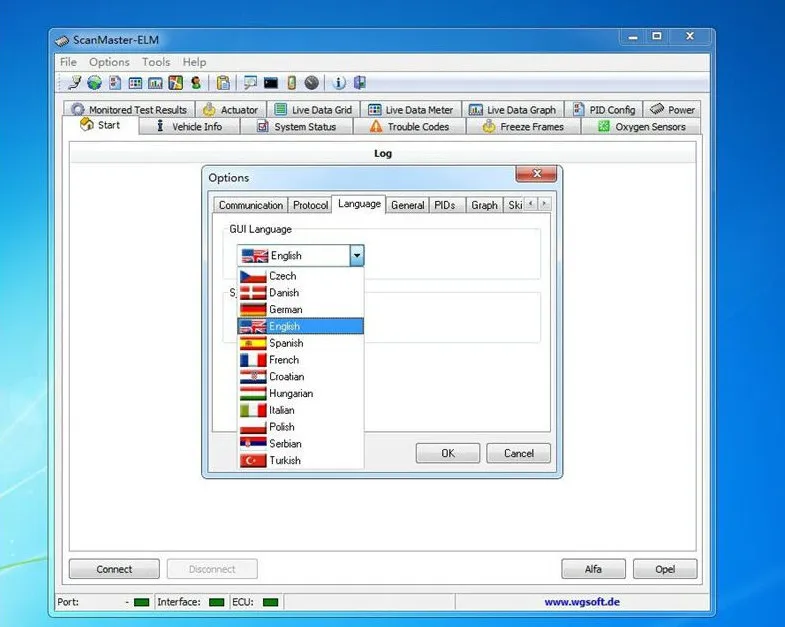Choose Turkish from the language list
Screen dimensions: 785x627
click(x=300, y=460)
